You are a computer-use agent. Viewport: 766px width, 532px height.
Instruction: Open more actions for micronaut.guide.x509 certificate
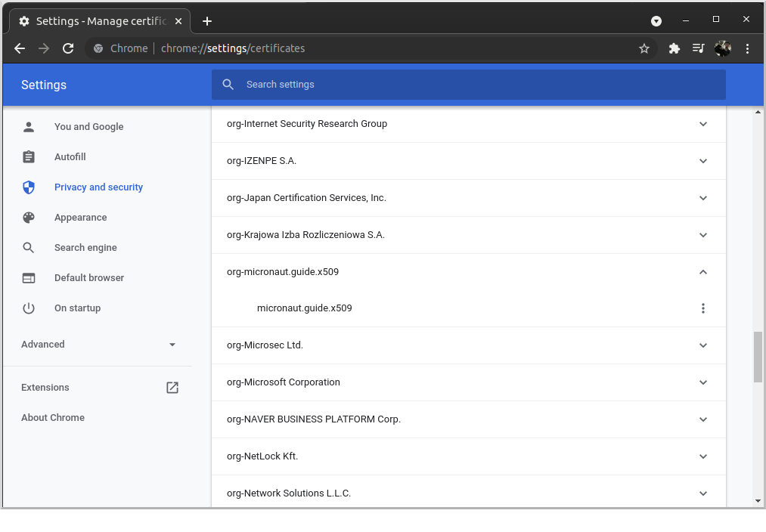tap(703, 308)
